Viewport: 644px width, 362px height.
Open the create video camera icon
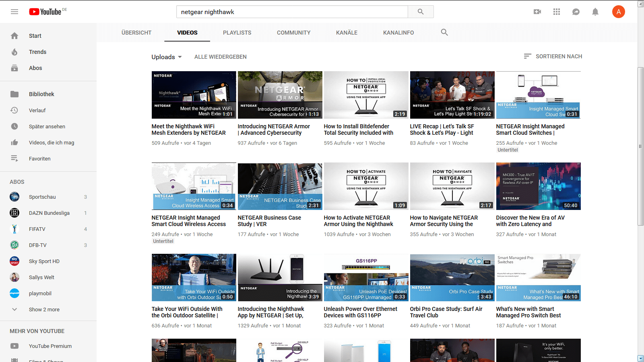[537, 12]
